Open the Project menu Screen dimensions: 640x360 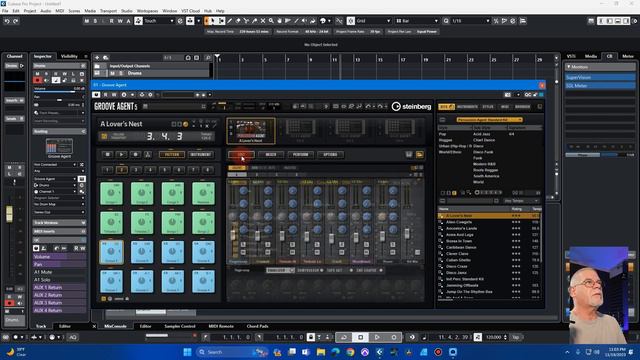click(29, 11)
